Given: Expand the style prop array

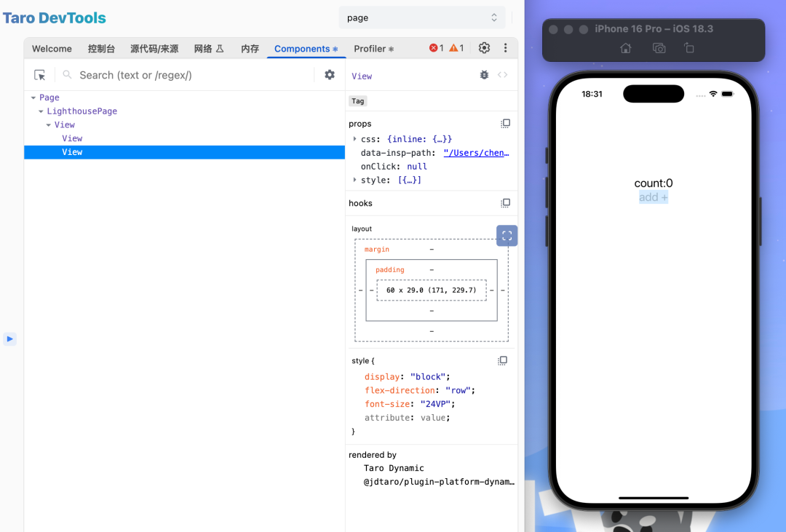Looking at the screenshot, I should pos(355,180).
